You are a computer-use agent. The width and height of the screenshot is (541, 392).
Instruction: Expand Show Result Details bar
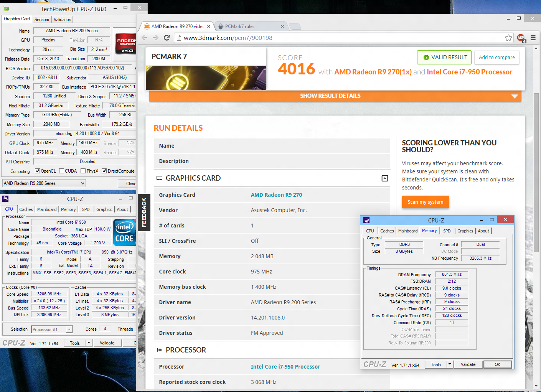[x=335, y=96]
